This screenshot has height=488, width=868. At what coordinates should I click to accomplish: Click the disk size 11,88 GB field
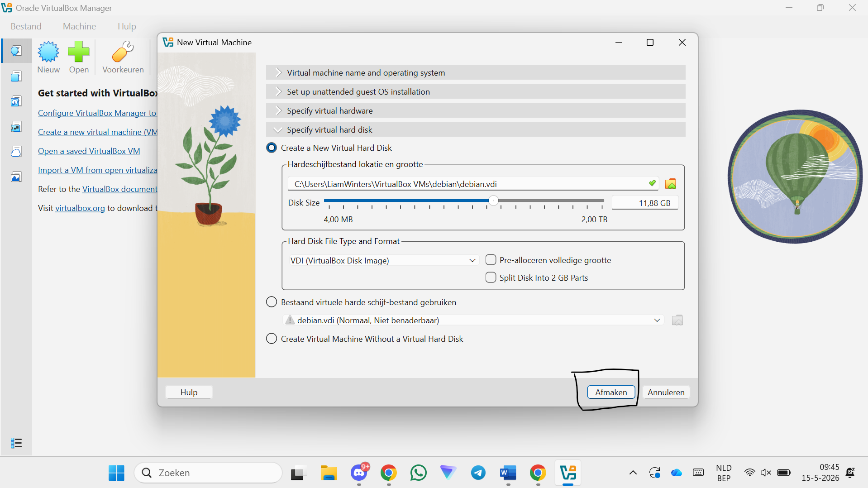click(x=645, y=203)
